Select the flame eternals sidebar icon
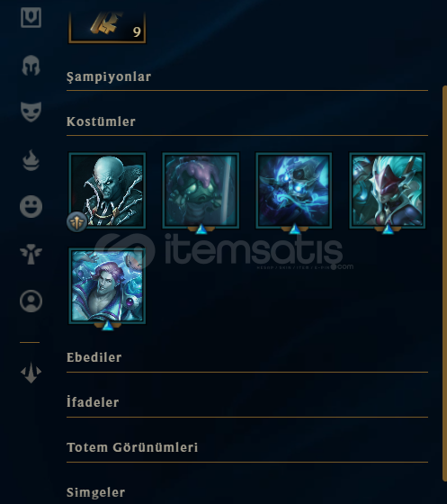 (x=31, y=160)
